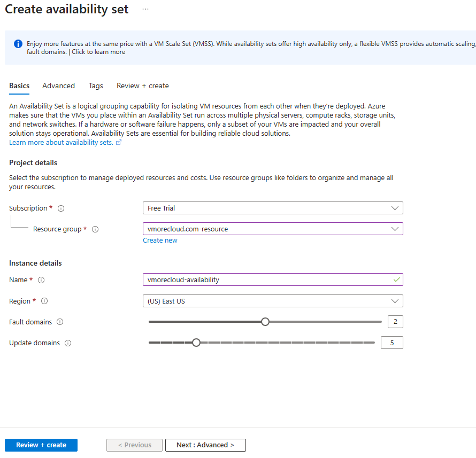The height and width of the screenshot is (458, 476).
Task: Expand the Region dropdown
Action: click(x=272, y=301)
